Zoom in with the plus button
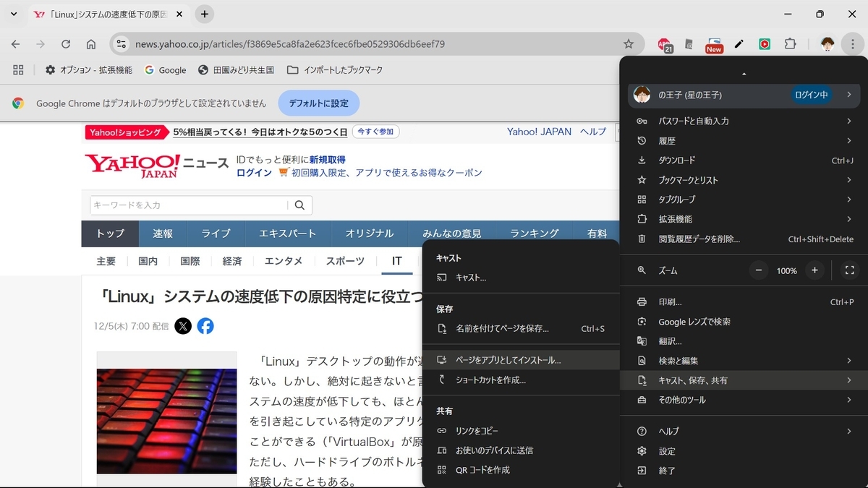The image size is (868, 488). (x=814, y=270)
